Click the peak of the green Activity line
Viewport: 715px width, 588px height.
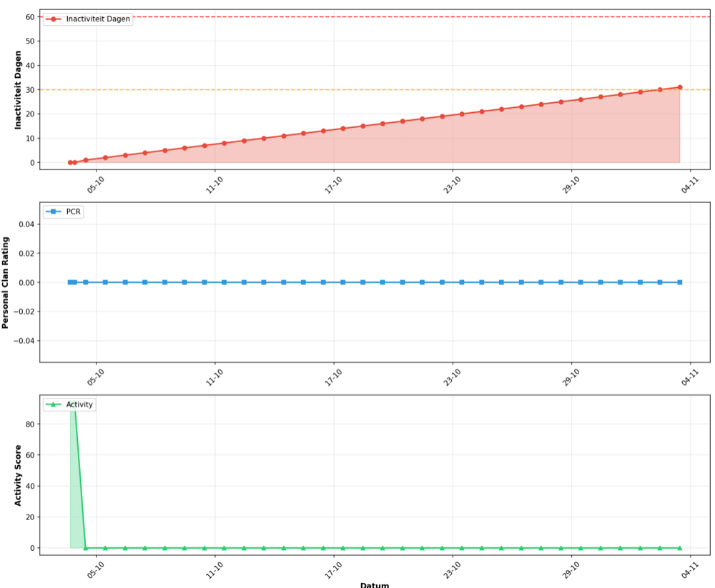pyautogui.click(x=74, y=402)
